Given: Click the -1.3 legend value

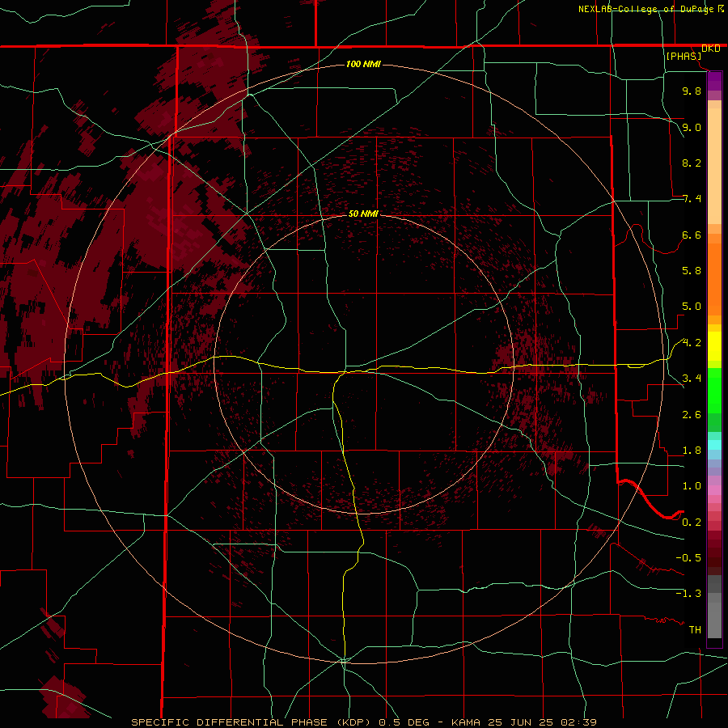Looking at the screenshot, I should pos(688,594).
